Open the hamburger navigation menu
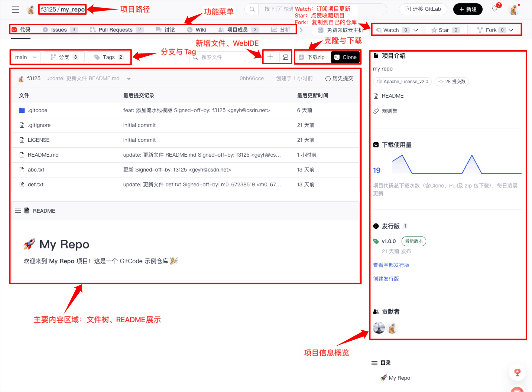532x392 pixels. pos(15,9)
